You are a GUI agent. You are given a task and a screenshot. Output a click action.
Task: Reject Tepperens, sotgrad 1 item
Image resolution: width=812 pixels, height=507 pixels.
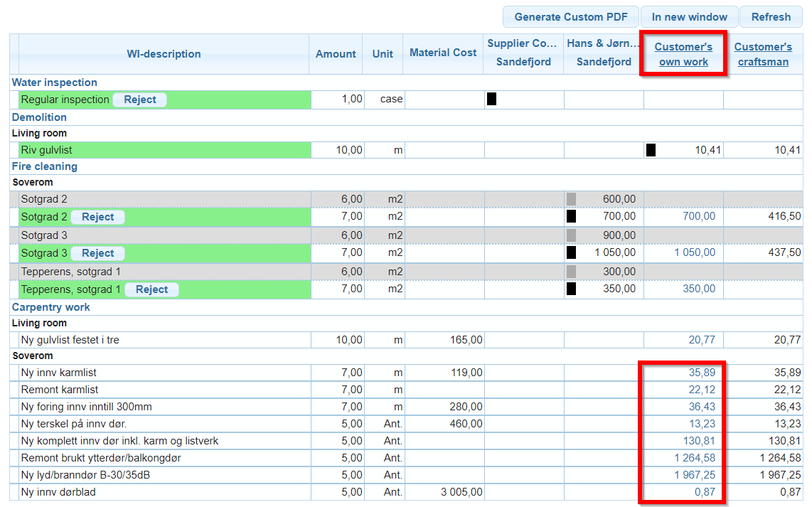[x=151, y=289]
